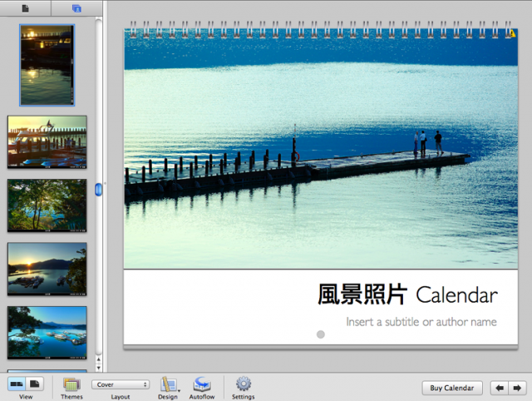Switch to single-page view
The image size is (532, 401).
pos(35,384)
